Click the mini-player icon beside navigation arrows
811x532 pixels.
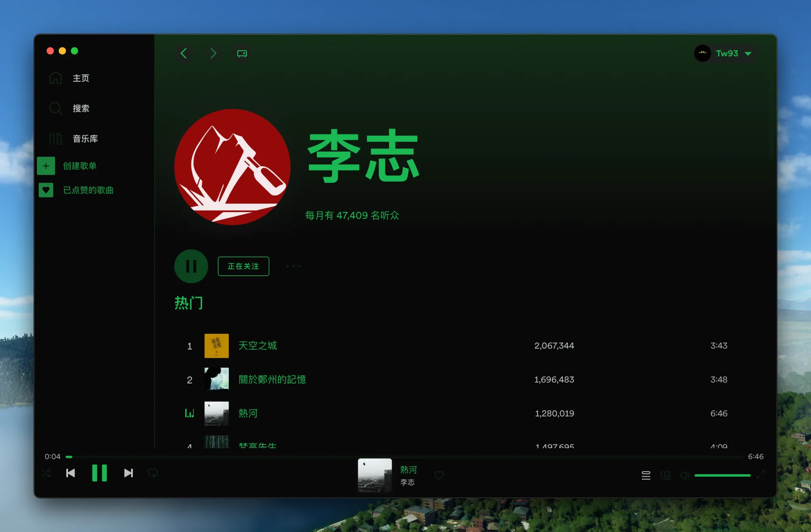(x=242, y=54)
